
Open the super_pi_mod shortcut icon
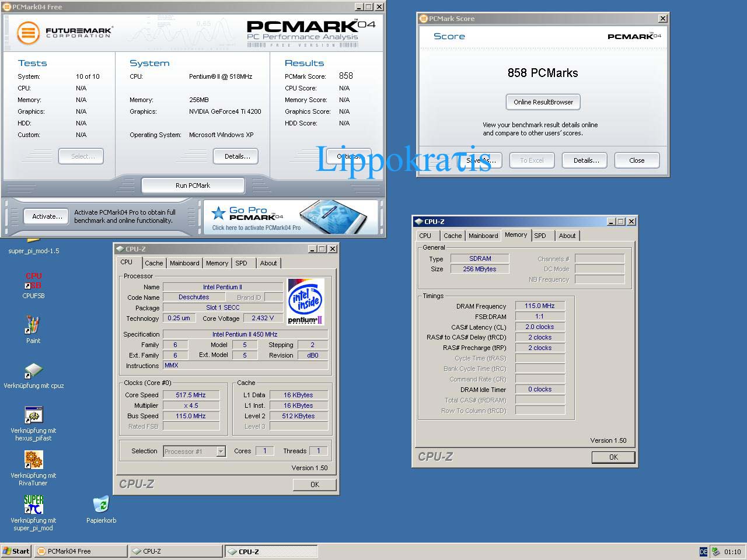pyautogui.click(x=33, y=512)
